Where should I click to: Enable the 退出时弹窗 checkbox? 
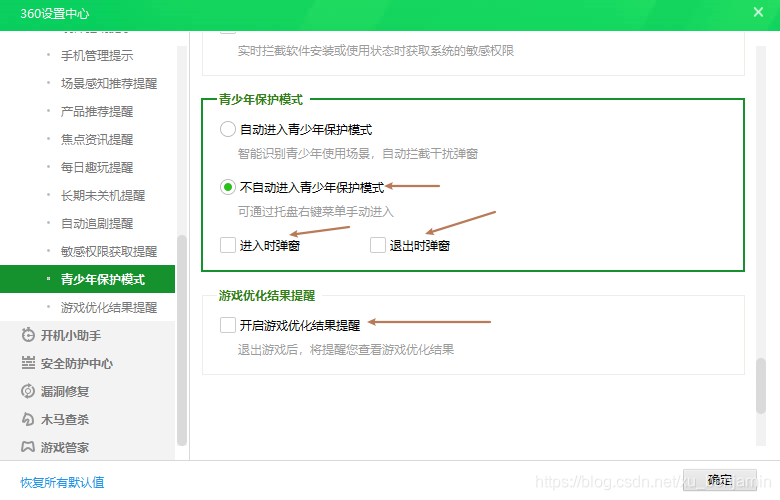[x=378, y=245]
